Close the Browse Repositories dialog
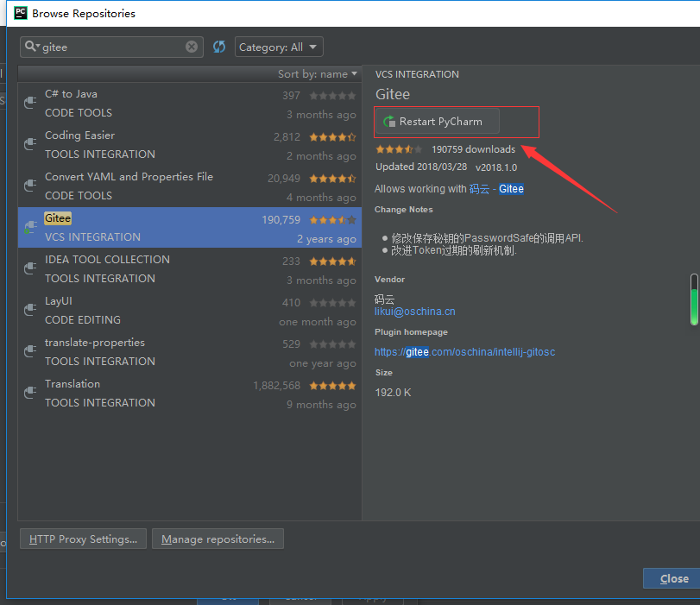The width and height of the screenshot is (700, 605). 673,578
